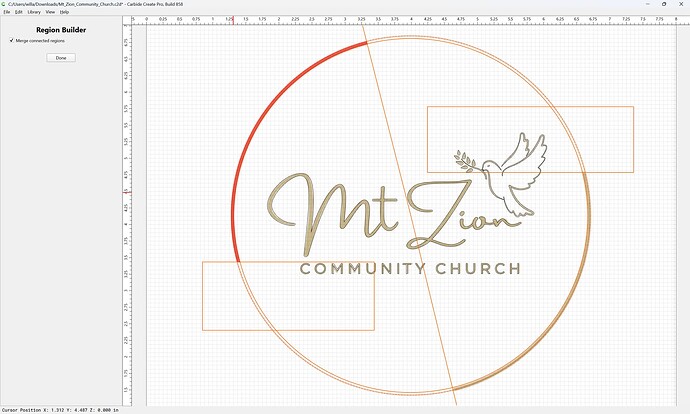The height and width of the screenshot is (414, 690).
Task: Open the Edit menu
Action: tap(18, 12)
